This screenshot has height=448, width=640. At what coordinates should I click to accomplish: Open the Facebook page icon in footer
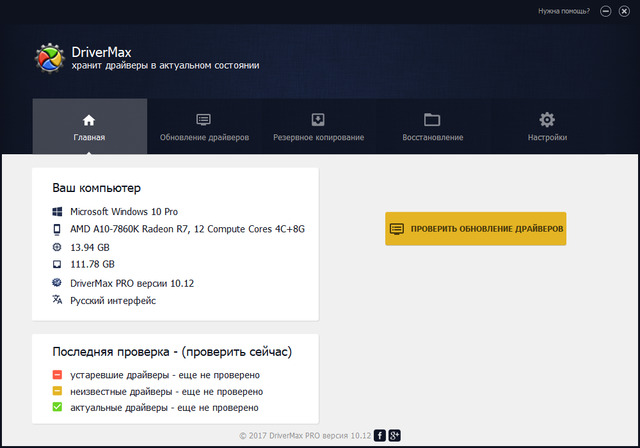(x=381, y=435)
